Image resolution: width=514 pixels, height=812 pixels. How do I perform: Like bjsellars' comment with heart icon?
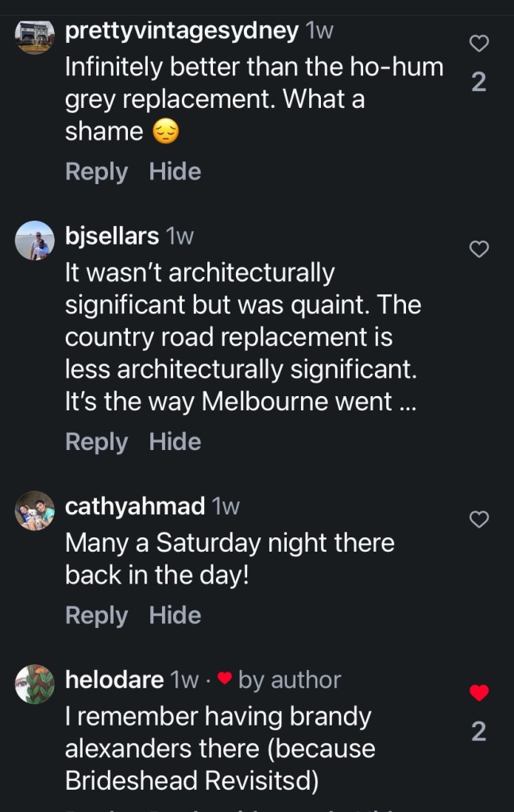click(478, 250)
